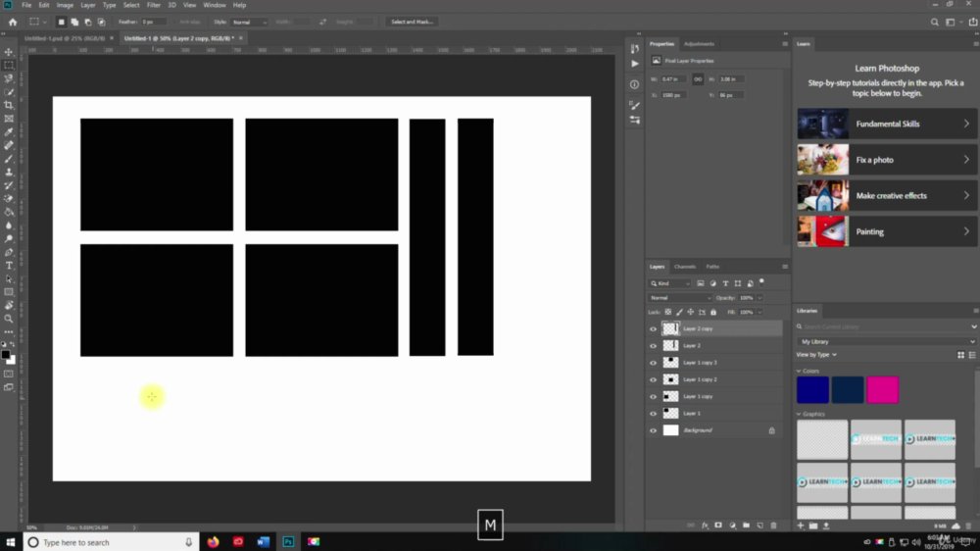Viewport: 980px width, 551px height.
Task: Open the Image menu
Action: point(65,5)
